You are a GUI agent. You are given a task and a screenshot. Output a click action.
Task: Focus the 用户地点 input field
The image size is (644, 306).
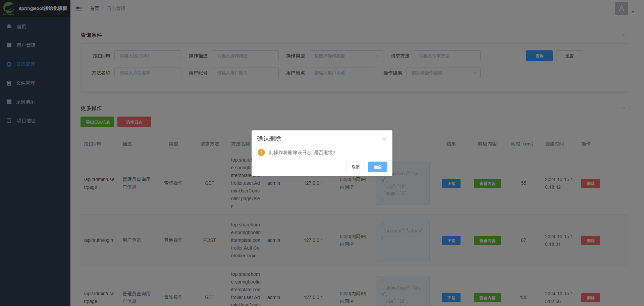pos(342,73)
